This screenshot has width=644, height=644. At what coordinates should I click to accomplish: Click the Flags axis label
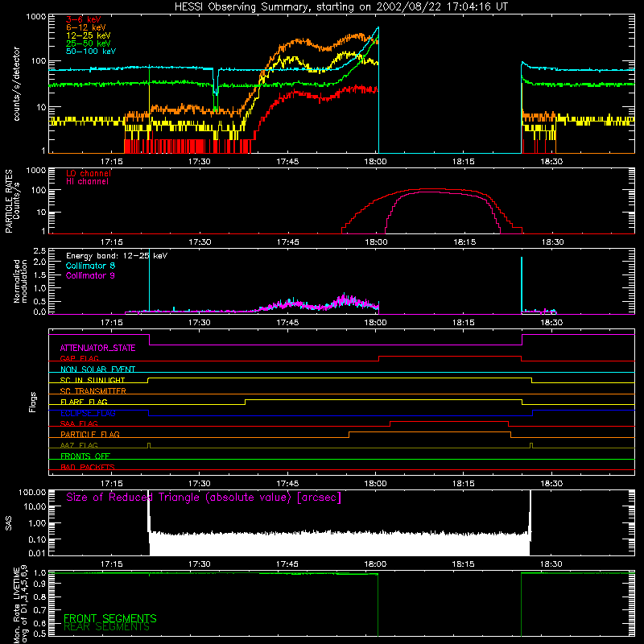click(33, 402)
